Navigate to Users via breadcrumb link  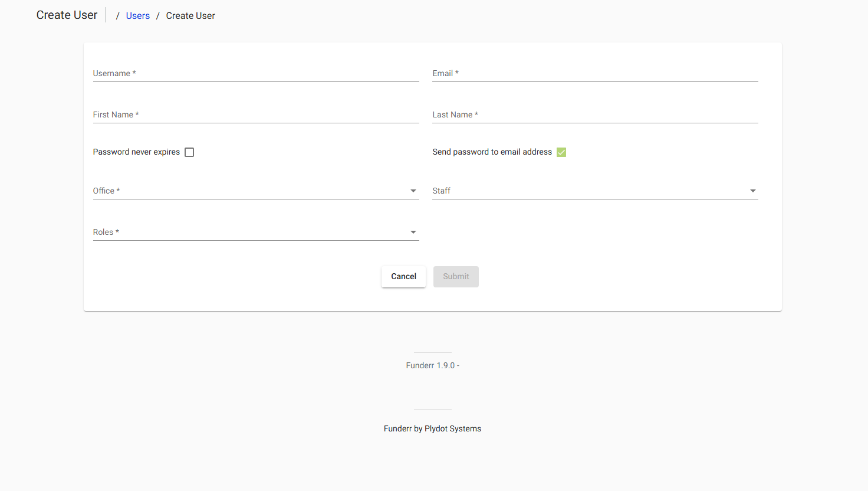click(x=137, y=15)
